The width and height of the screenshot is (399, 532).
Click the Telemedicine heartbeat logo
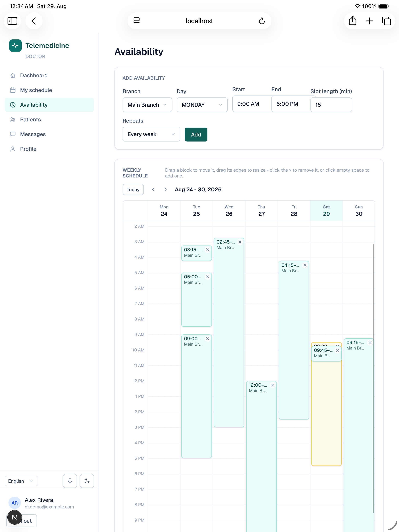coord(15,45)
